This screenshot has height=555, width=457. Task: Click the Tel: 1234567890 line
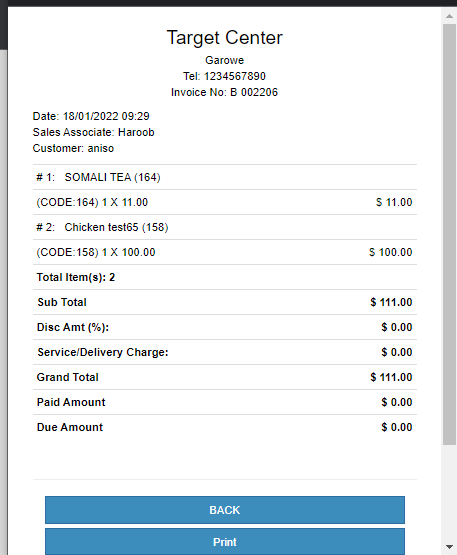point(224,76)
